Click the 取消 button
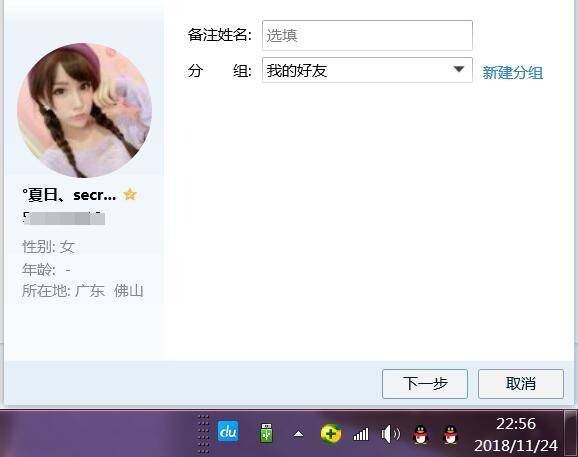Image resolution: width=578 pixels, height=457 pixels. (x=521, y=384)
